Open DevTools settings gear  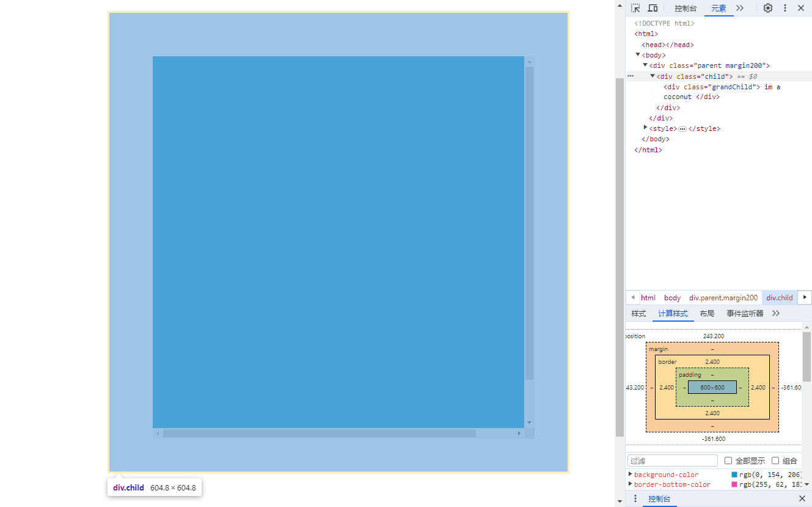tap(768, 8)
